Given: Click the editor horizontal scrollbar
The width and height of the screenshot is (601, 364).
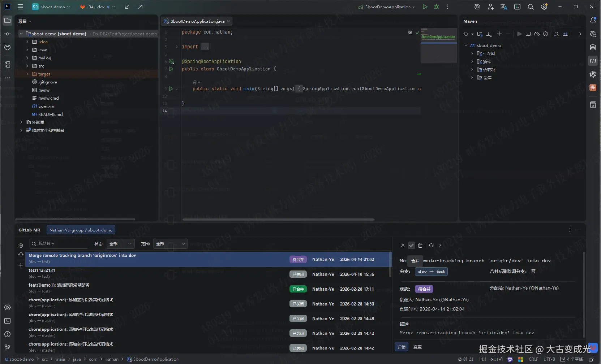Looking at the screenshot, I should point(278,219).
